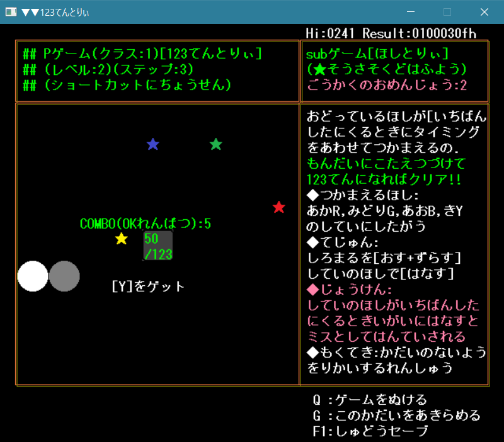Click the [Y]をゲット instruction
This screenshot has width=504, height=442.
(x=148, y=286)
